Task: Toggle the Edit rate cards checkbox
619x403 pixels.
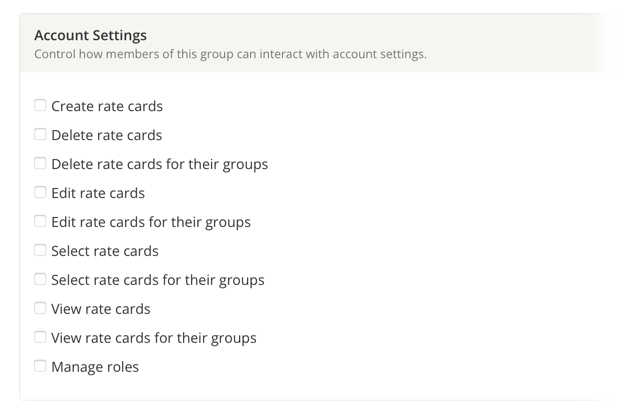Action: pos(40,192)
